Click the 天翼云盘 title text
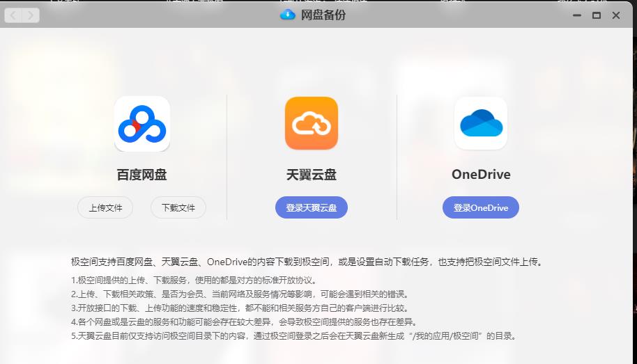Screen dimensions: 637x364 tap(312, 175)
